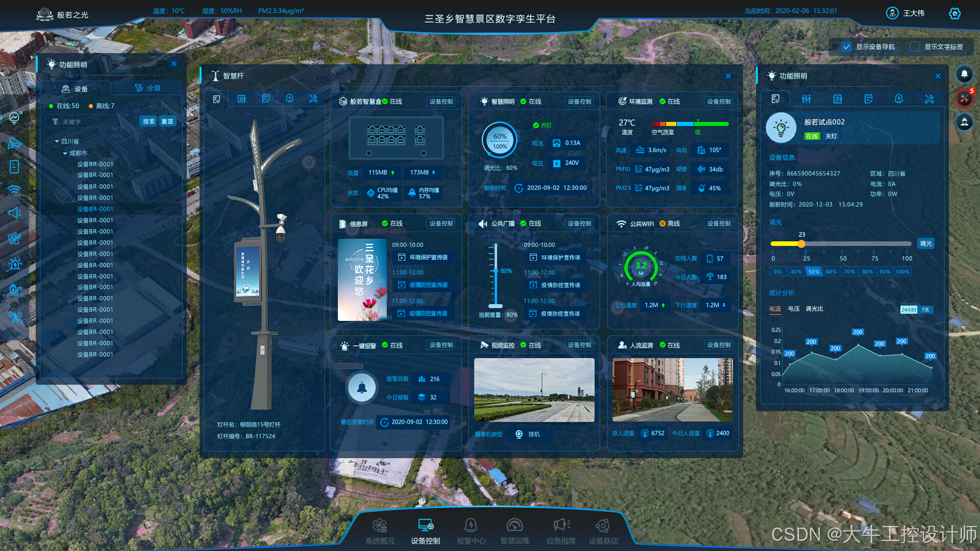This screenshot has height=551, width=980.
Task: Open the settings gear in top bar
Action: pyautogui.click(x=954, y=14)
